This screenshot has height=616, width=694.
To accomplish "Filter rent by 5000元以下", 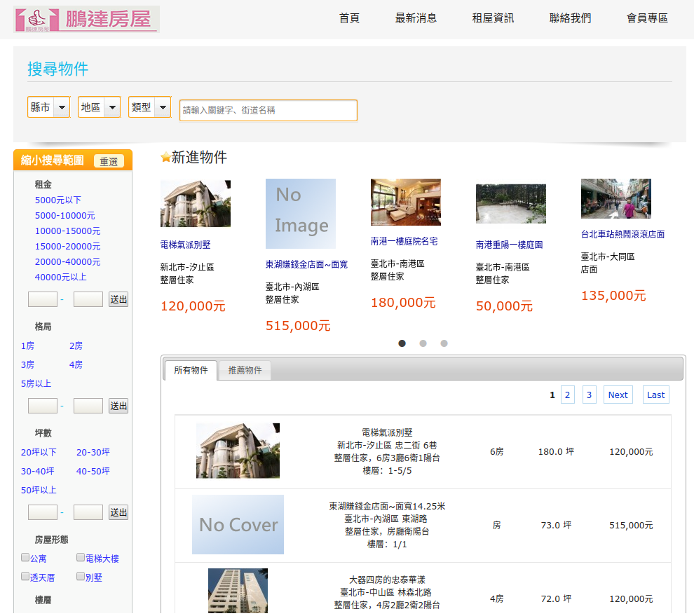I will pos(58,200).
